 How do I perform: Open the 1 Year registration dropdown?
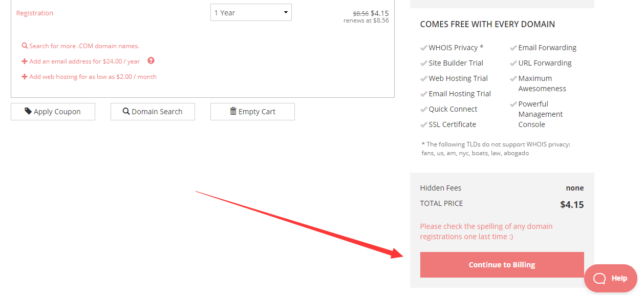coord(250,13)
